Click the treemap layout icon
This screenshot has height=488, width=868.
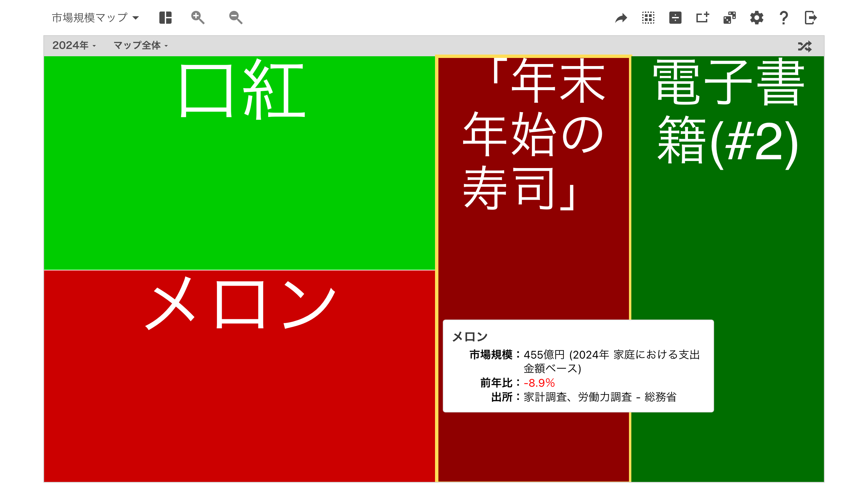point(165,18)
